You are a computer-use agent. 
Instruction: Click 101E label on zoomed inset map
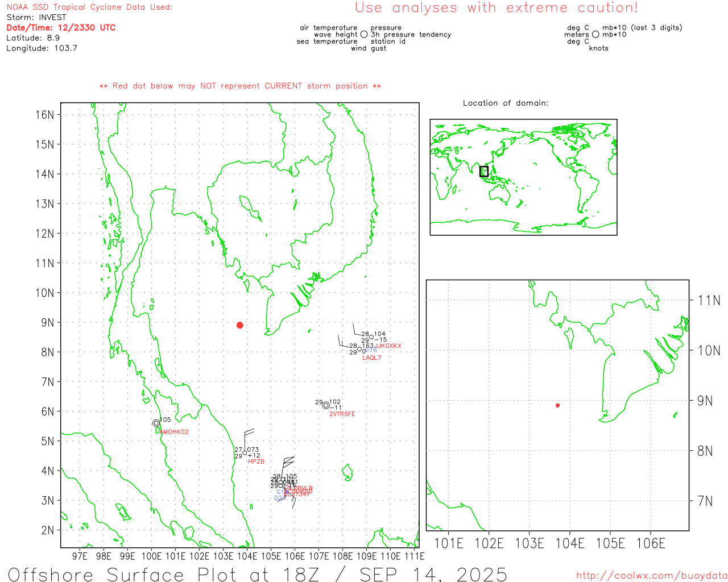point(449,543)
